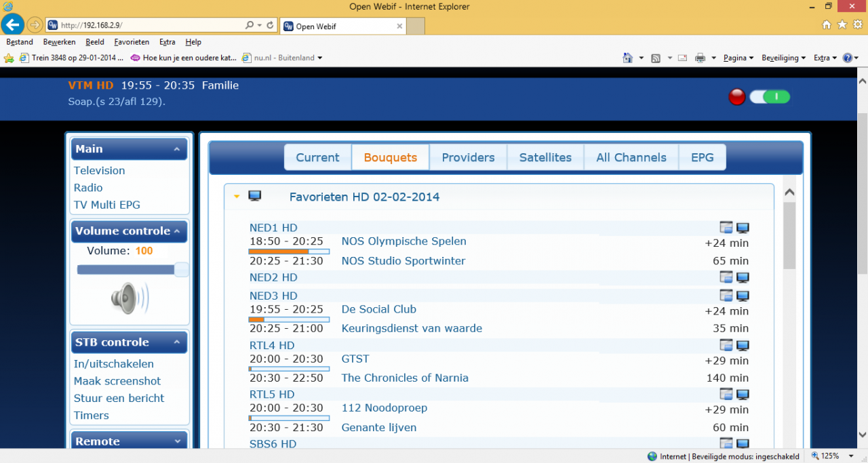Click the search magnifier in address bar
This screenshot has height=463, width=868.
[250, 25]
